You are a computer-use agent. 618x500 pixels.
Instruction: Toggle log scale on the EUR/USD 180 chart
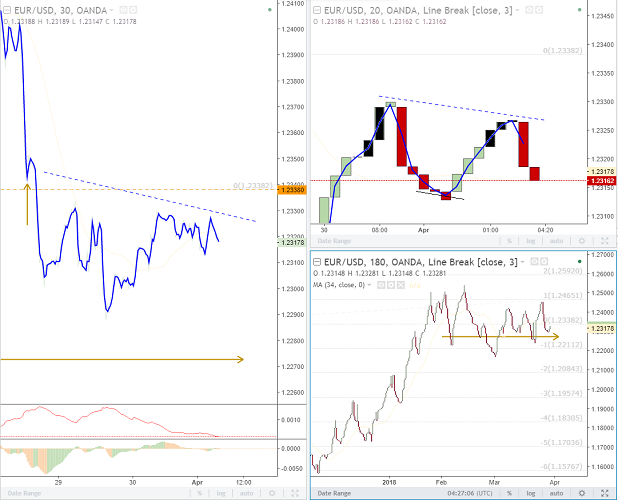click(531, 493)
